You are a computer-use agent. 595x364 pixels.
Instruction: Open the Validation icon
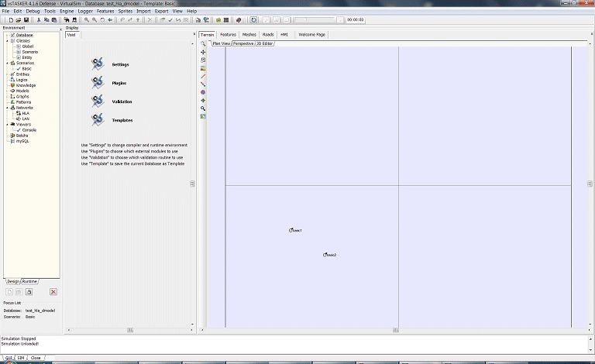(x=98, y=101)
